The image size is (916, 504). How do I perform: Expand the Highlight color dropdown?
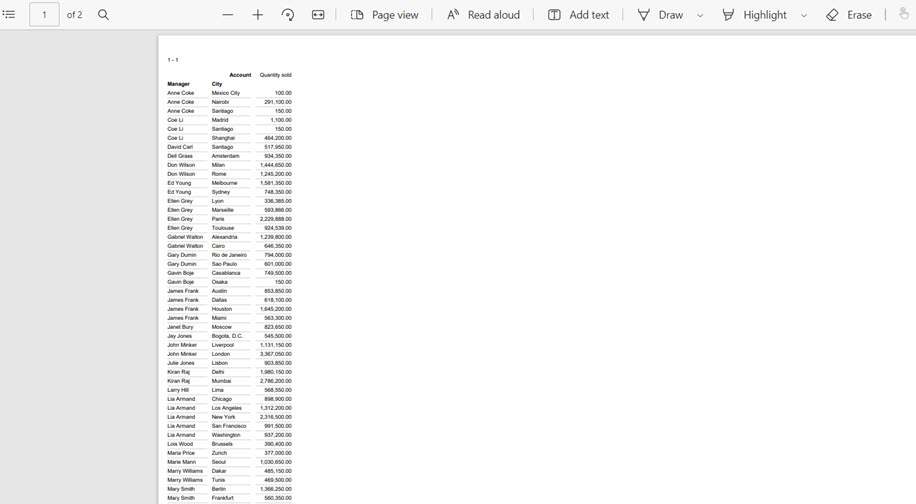804,15
